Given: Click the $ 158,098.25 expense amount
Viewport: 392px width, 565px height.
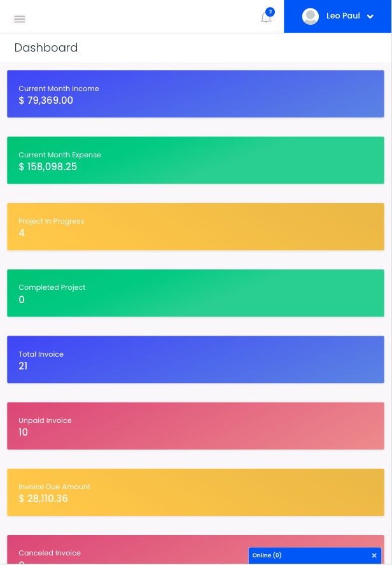Looking at the screenshot, I should tap(48, 166).
